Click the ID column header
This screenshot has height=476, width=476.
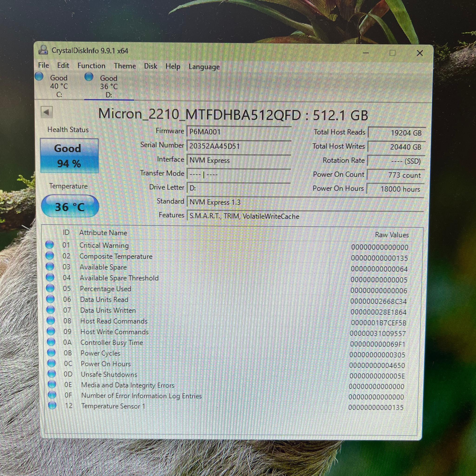tap(66, 232)
